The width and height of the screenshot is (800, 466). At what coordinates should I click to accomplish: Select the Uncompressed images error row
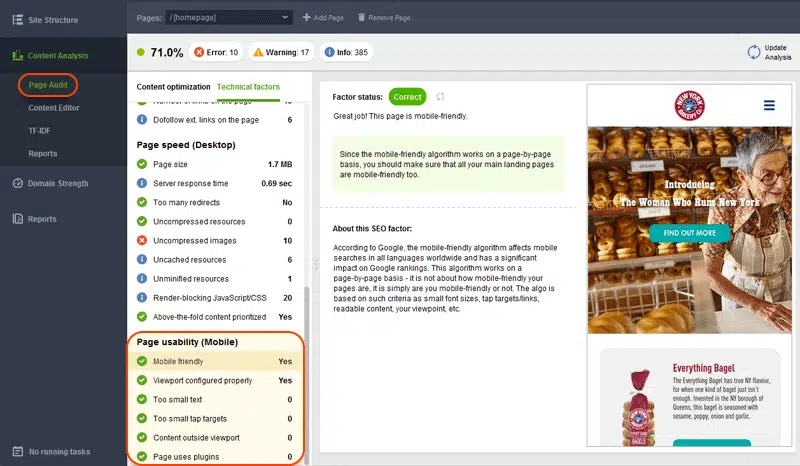(x=215, y=240)
